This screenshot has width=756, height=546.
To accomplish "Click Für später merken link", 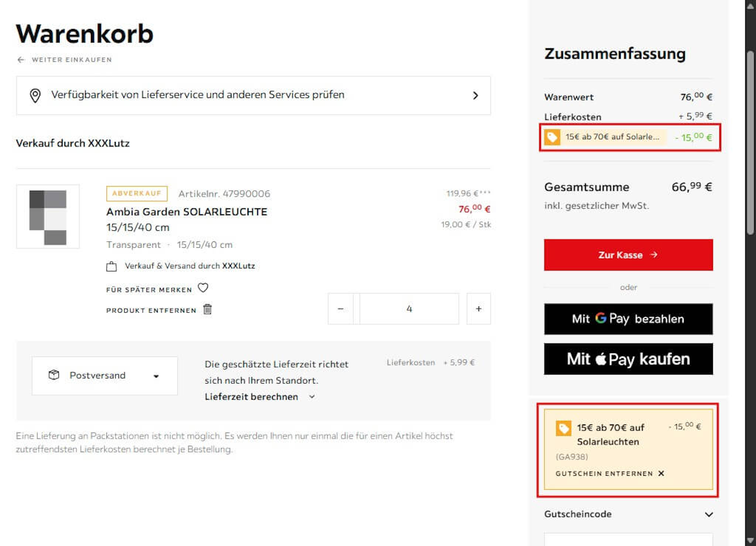I will pyautogui.click(x=149, y=290).
